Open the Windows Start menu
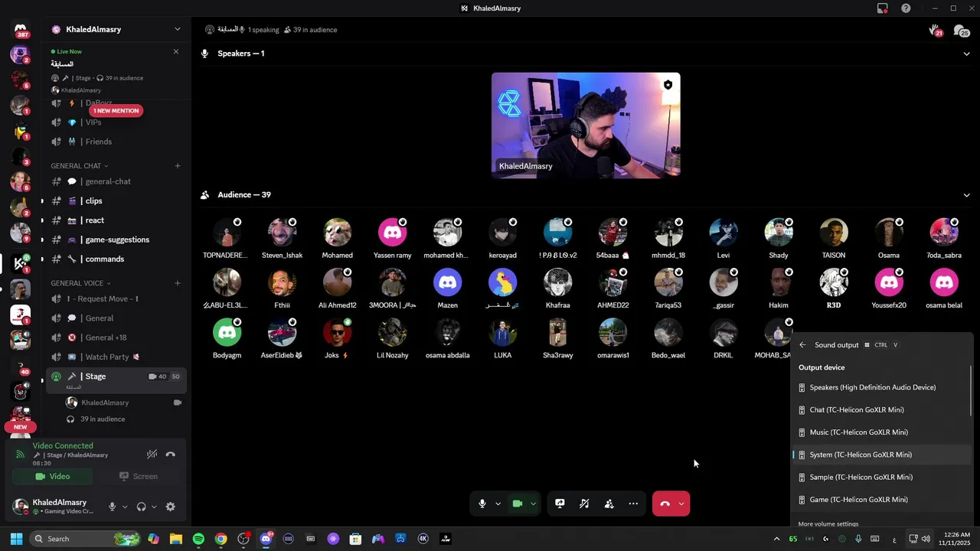This screenshot has width=980, height=551. point(16,539)
